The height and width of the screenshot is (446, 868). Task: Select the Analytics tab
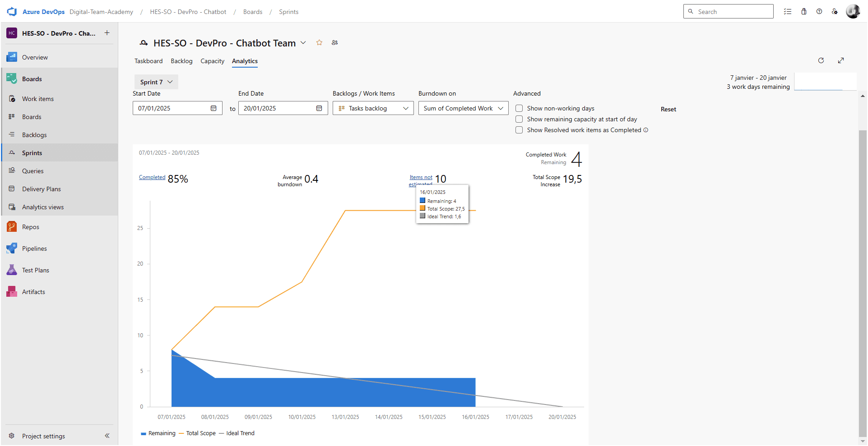tap(245, 61)
